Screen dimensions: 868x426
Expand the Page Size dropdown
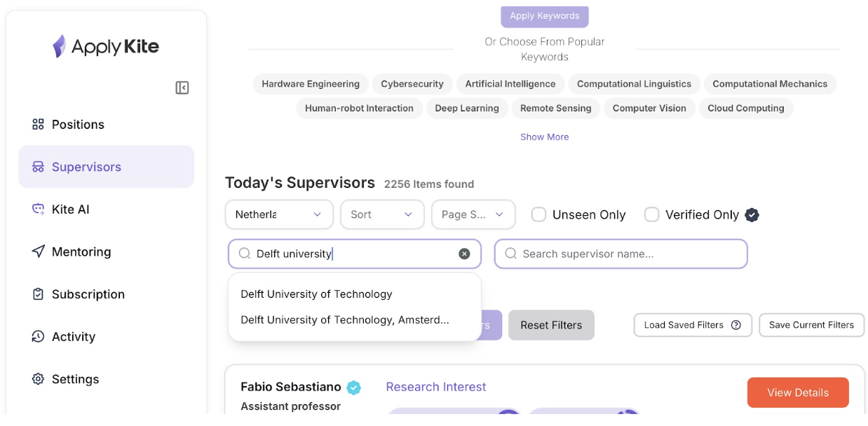pyautogui.click(x=473, y=214)
